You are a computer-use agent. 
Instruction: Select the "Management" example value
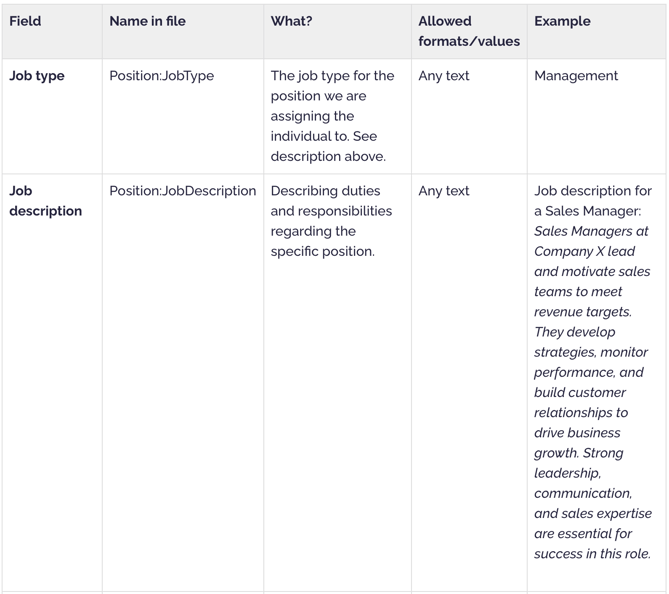tap(576, 76)
